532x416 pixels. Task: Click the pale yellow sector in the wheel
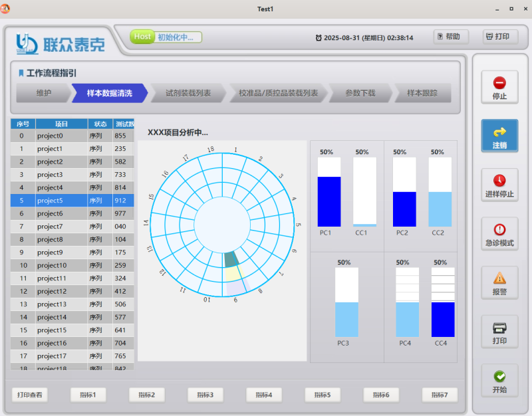click(x=235, y=273)
